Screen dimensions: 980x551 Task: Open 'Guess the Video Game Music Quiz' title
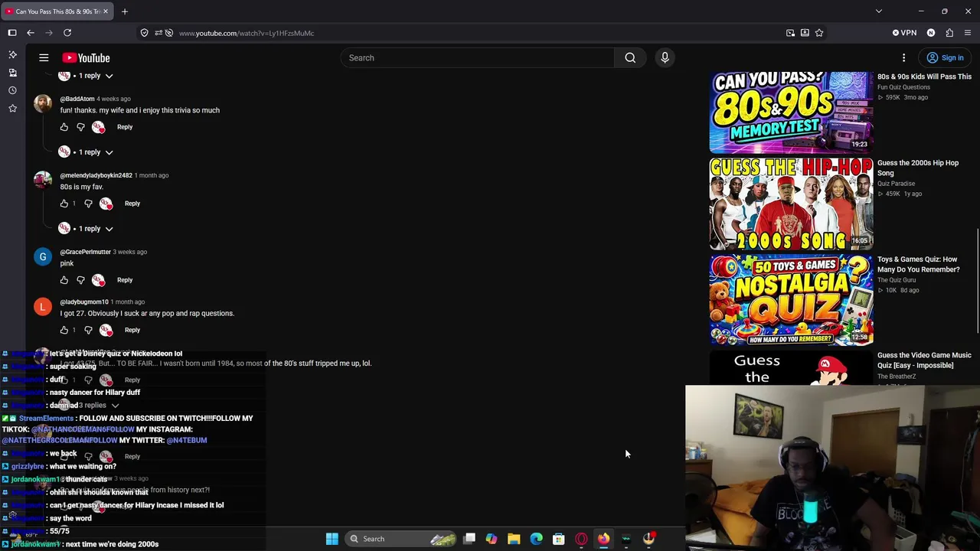coord(924,360)
